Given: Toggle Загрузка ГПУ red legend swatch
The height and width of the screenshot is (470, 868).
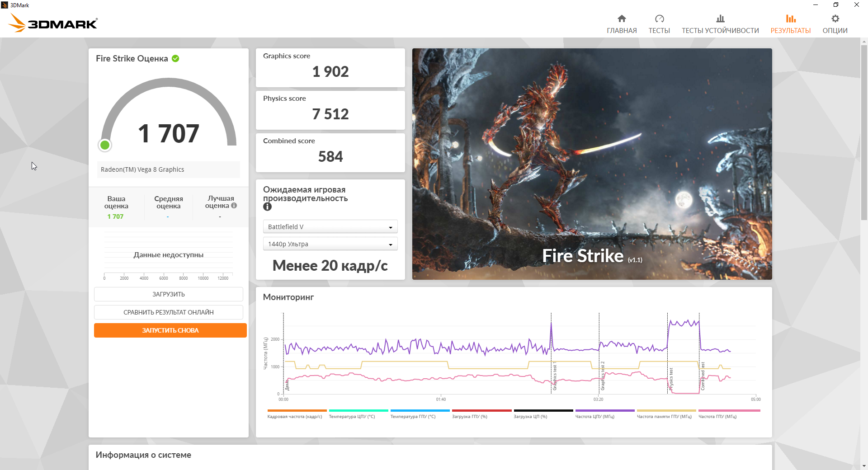Looking at the screenshot, I should coord(481,411).
